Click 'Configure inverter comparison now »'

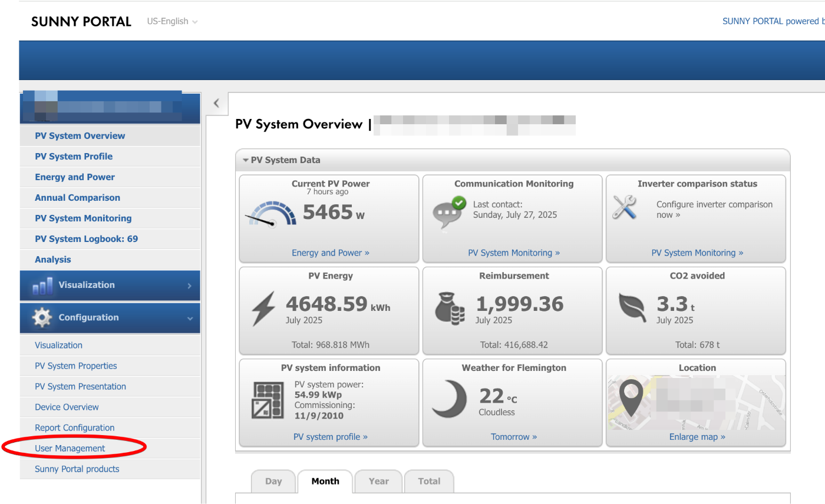coord(714,210)
